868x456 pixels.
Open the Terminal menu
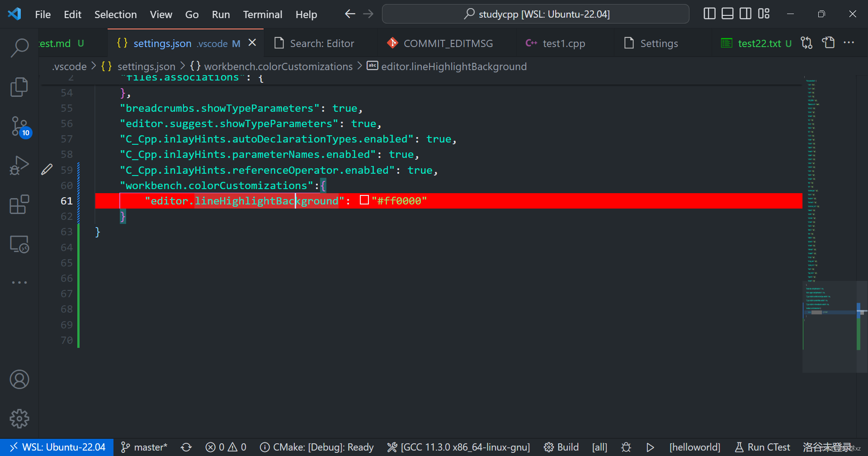click(263, 14)
